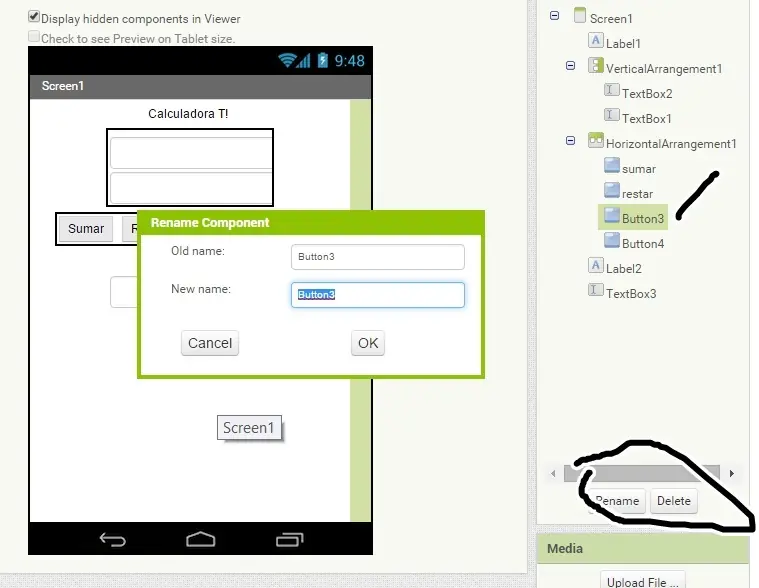
Task: Click the Screen1 form icon in tree
Action: (579, 15)
